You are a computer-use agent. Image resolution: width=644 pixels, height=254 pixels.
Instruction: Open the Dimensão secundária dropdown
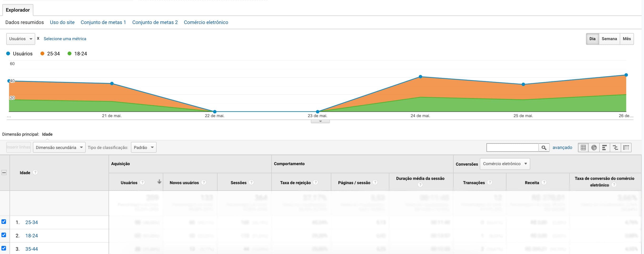(59, 147)
